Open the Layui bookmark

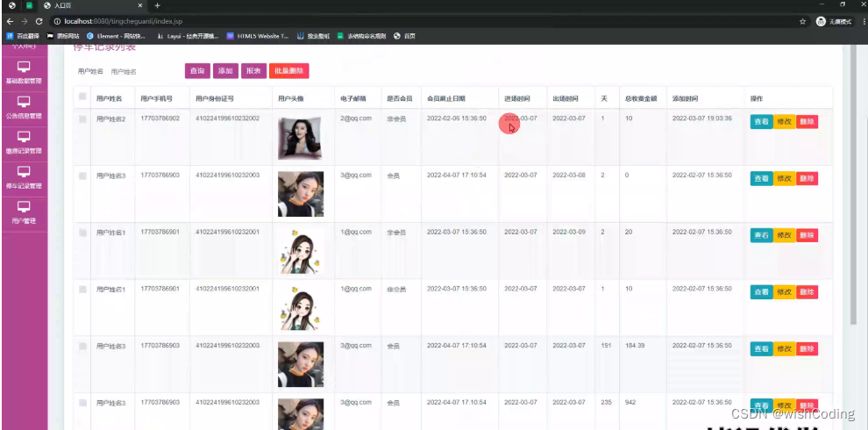pos(188,36)
